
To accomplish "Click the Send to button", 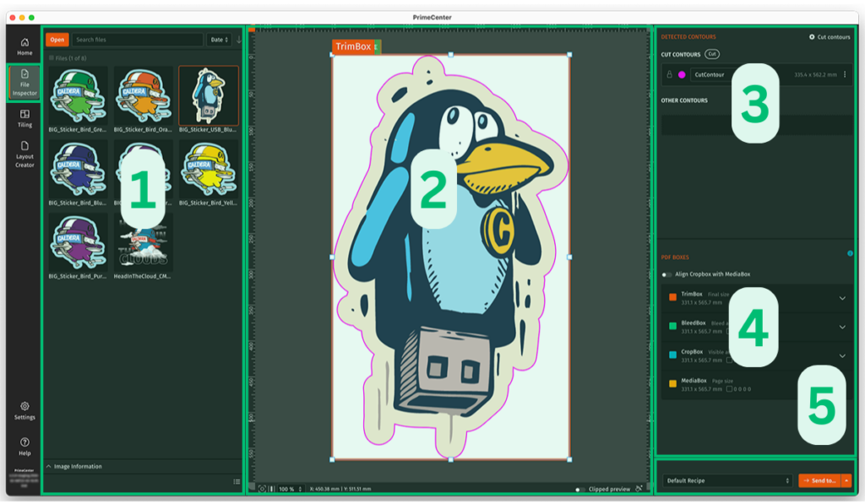I will pyautogui.click(x=819, y=480).
